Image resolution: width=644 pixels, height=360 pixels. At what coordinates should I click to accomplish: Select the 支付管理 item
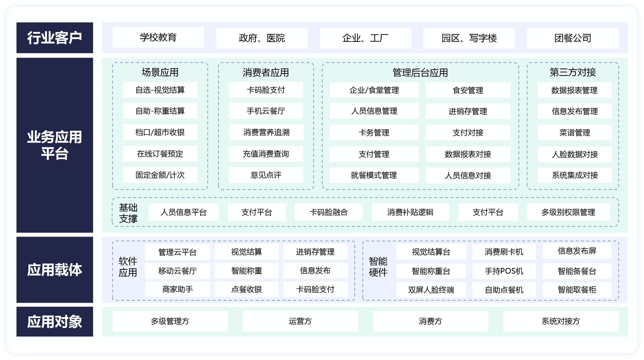374,154
